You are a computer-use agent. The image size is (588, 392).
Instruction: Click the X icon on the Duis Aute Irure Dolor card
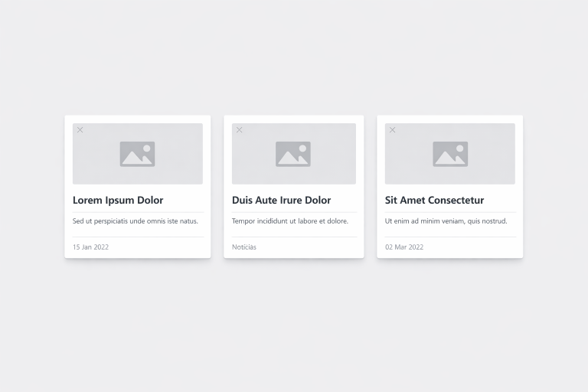click(240, 130)
